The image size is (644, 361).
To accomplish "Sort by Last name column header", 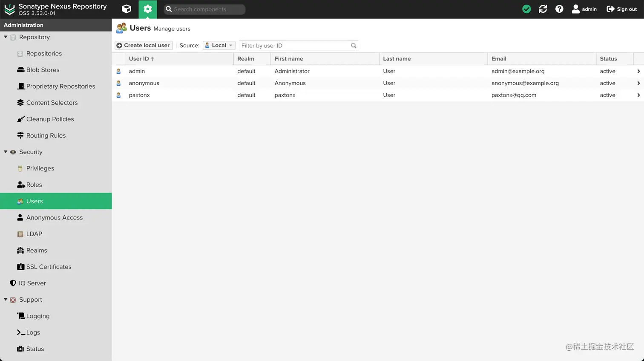I will pos(433,59).
